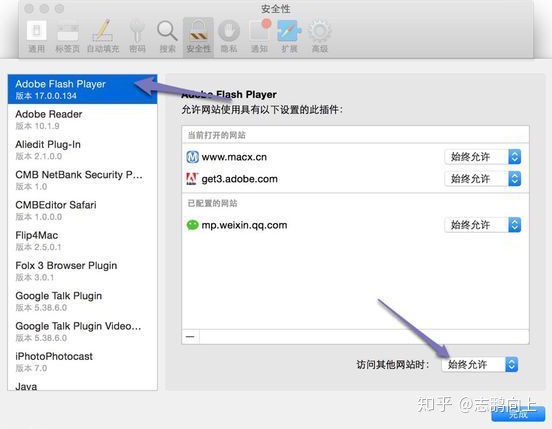Image resolution: width=552 pixels, height=429 pixels.
Task: Open permission dropdown for mp.weixin.qq.com
Action: pos(483,225)
